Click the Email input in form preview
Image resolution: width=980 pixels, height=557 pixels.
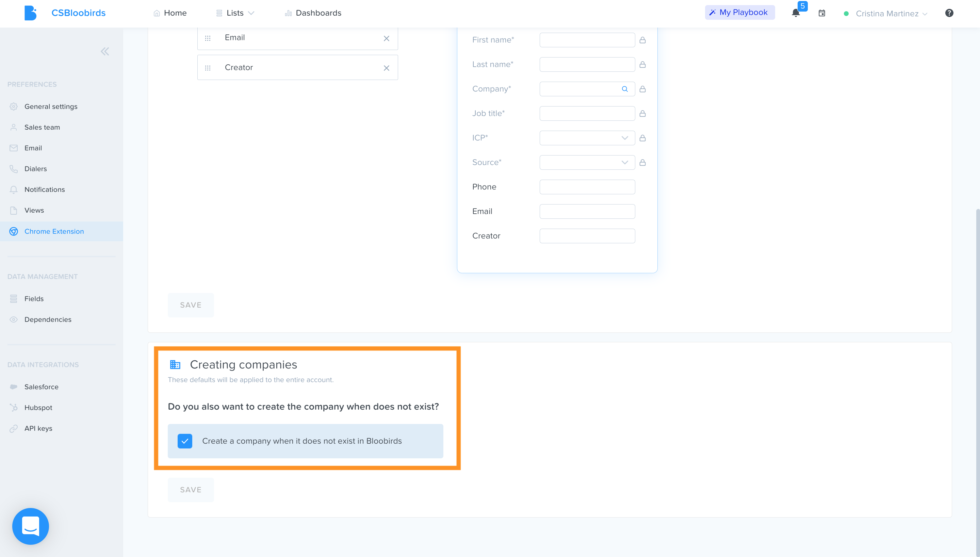click(587, 212)
